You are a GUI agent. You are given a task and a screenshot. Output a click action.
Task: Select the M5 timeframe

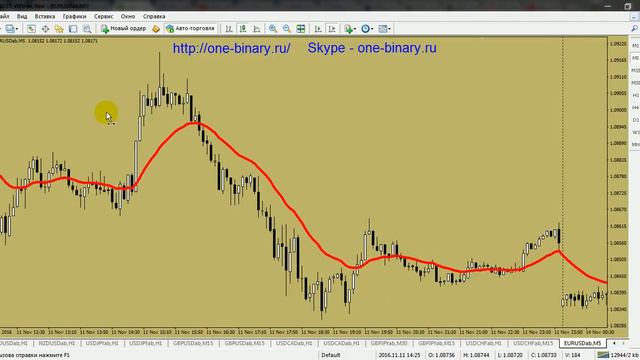636,58
